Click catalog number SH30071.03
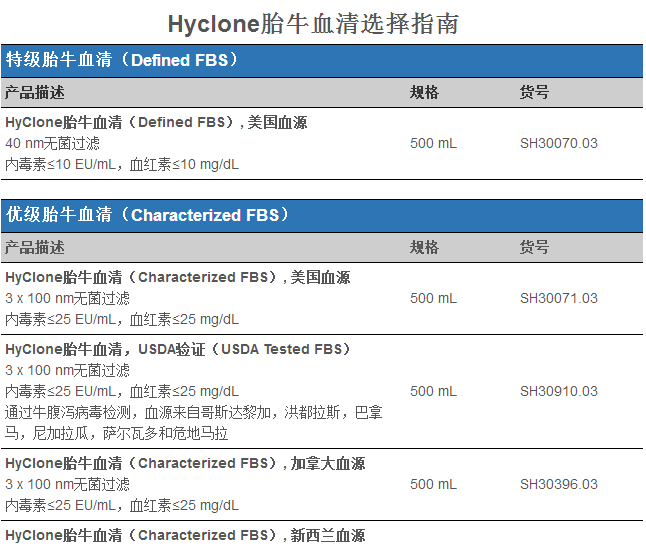 point(558,298)
